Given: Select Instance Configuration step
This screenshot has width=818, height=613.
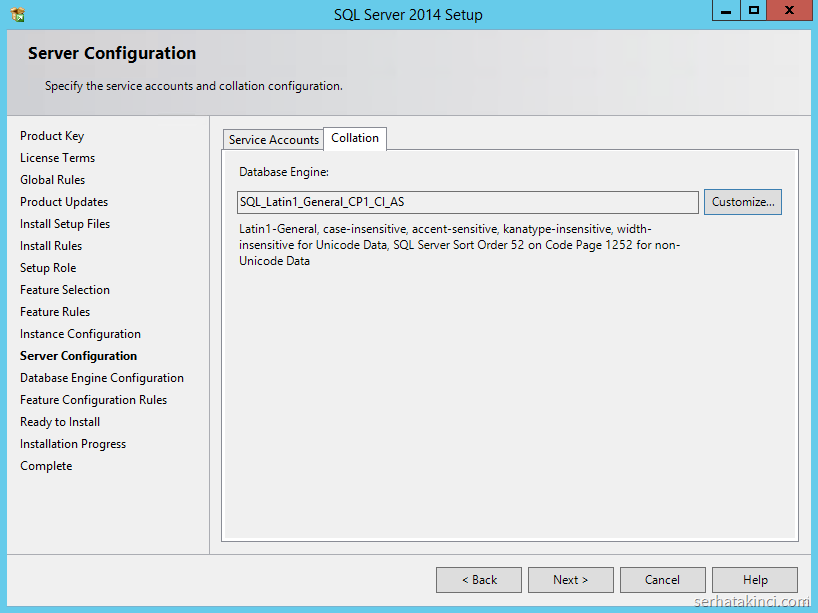Looking at the screenshot, I should tap(80, 334).
